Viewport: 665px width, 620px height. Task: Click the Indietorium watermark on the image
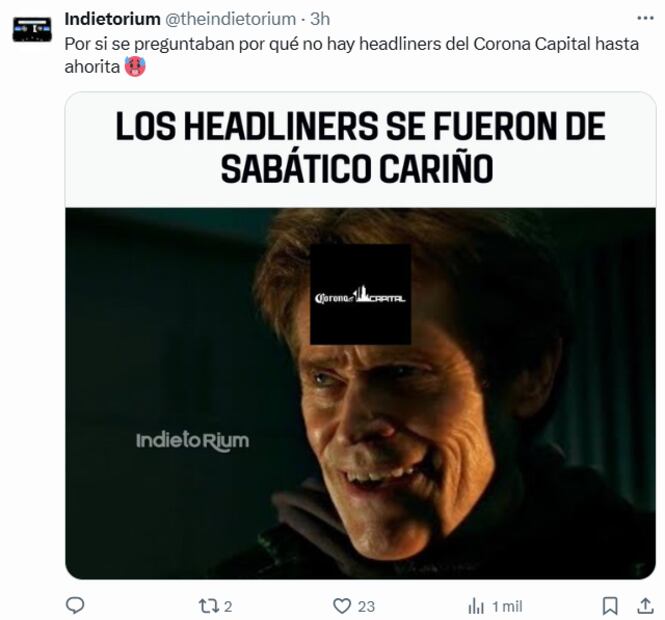[193, 441]
